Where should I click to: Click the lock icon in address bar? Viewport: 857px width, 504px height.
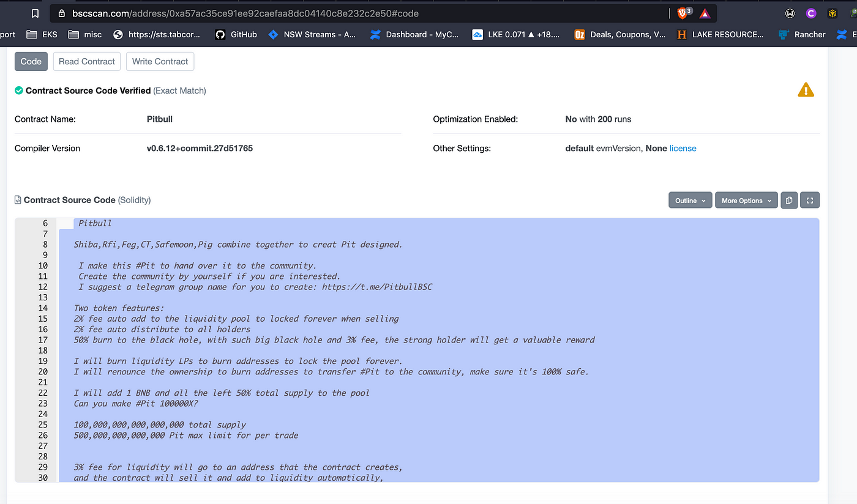point(61,13)
